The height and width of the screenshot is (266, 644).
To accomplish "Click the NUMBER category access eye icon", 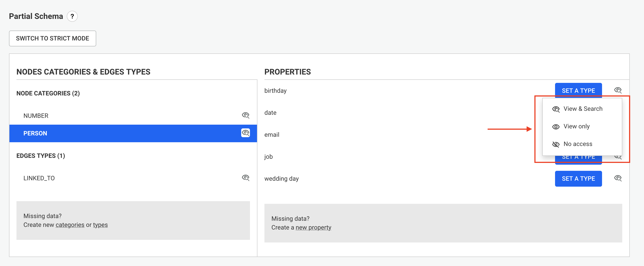I will tap(246, 115).
